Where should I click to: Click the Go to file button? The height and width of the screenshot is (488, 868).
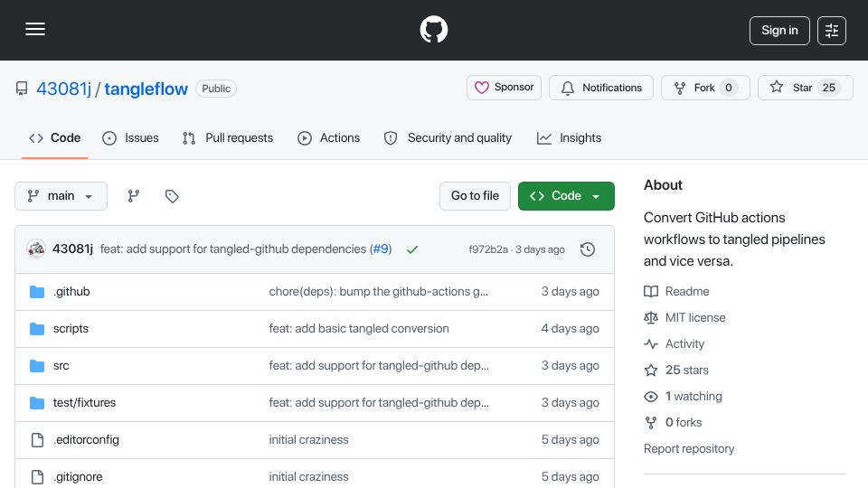pyautogui.click(x=475, y=196)
